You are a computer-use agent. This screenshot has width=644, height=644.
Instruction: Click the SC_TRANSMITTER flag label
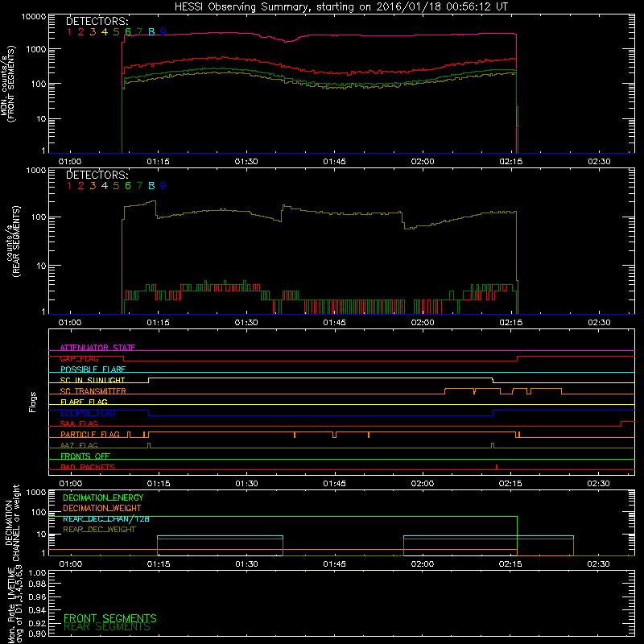tap(93, 391)
